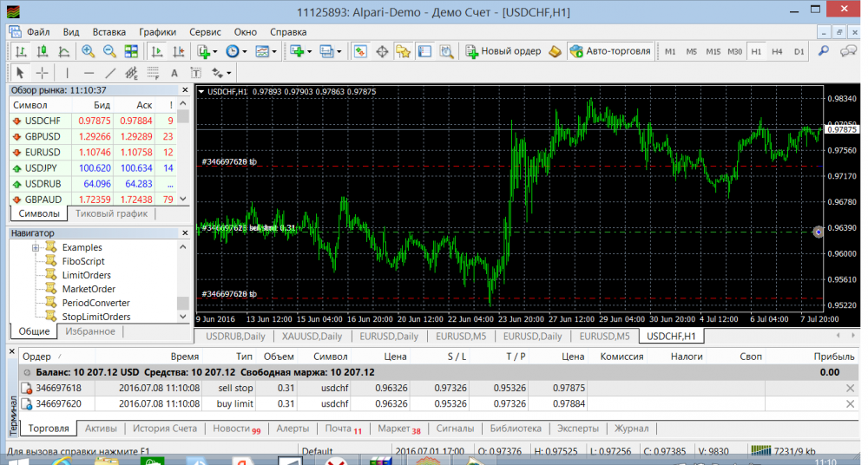Close the Market Watch panel
The height and width of the screenshot is (465, 868).
click(x=185, y=90)
